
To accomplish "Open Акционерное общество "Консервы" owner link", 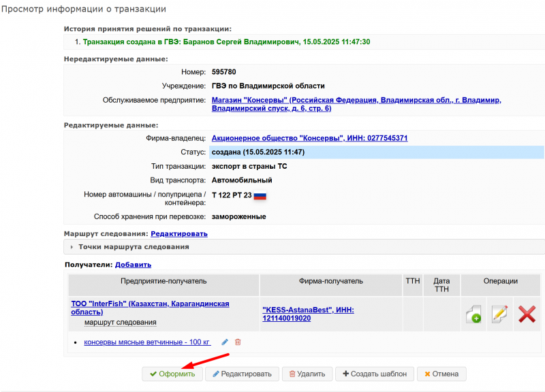I will 309,138.
